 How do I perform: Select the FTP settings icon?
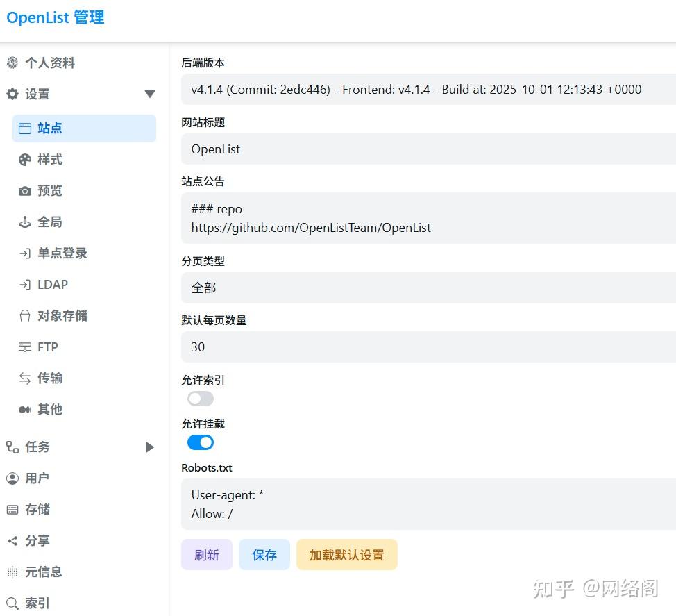[24, 347]
